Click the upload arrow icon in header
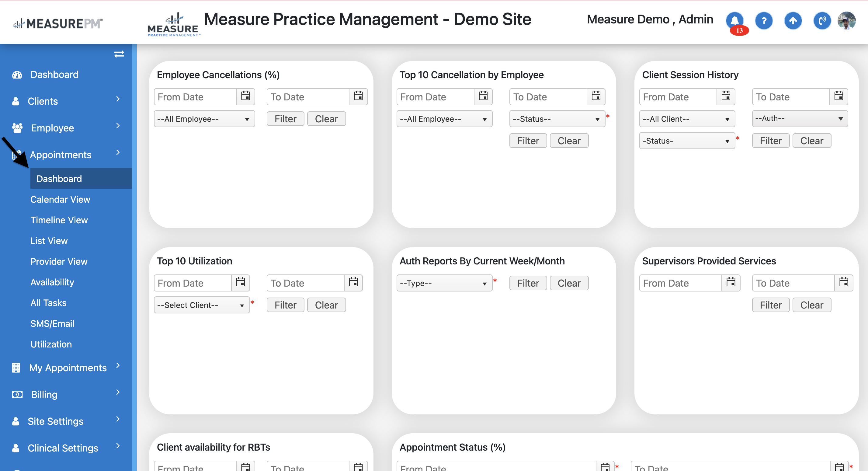 tap(793, 21)
